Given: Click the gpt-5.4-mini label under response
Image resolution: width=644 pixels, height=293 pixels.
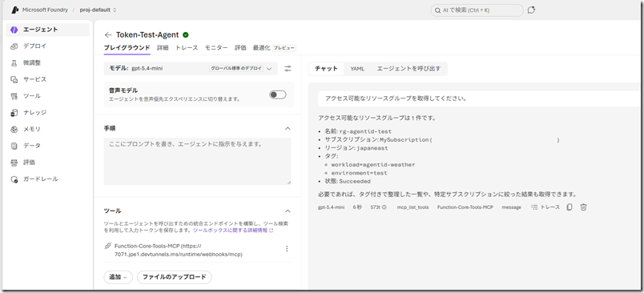Looking at the screenshot, I should tap(331, 207).
